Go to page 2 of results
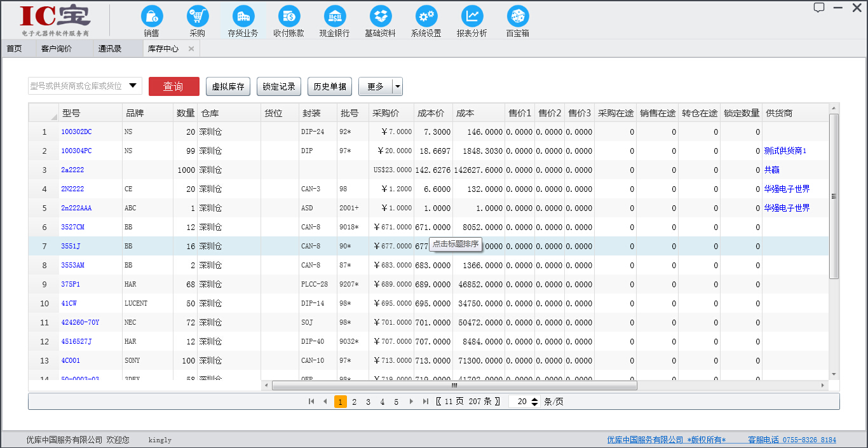 click(x=354, y=402)
